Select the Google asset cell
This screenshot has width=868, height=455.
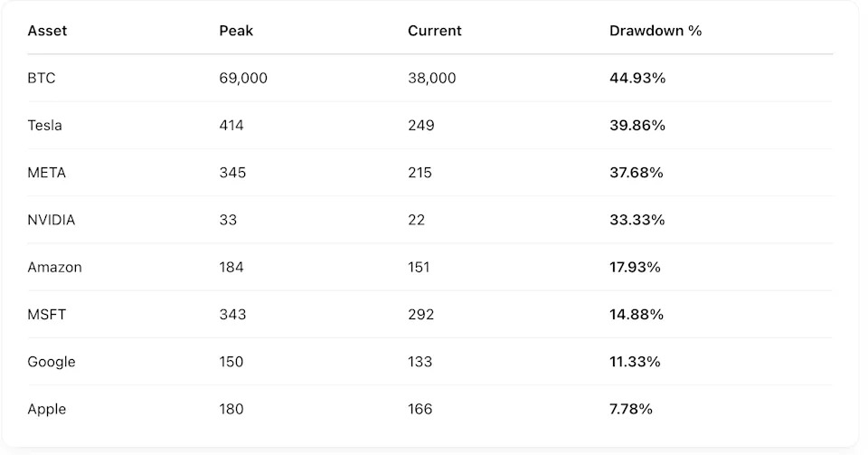52,362
